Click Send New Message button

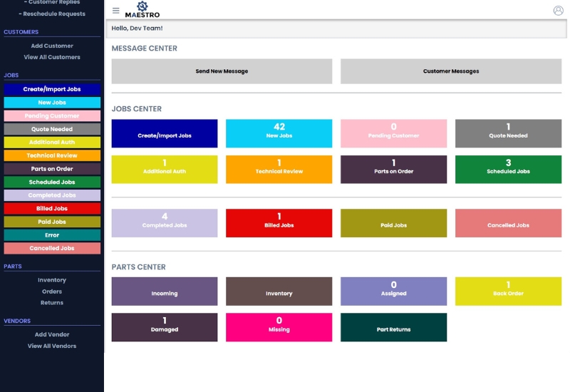pos(222,71)
